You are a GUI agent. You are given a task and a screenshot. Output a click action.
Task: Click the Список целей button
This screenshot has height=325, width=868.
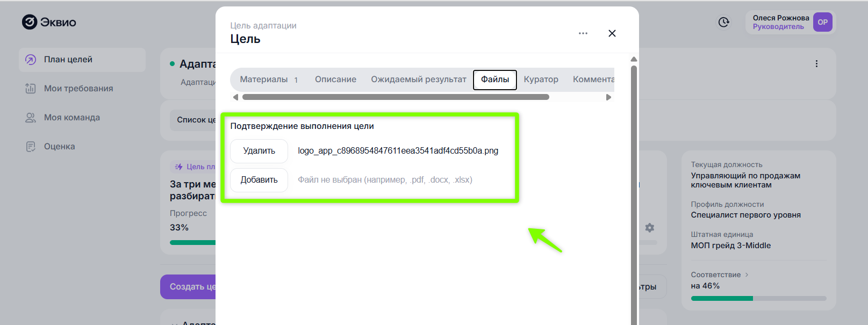[x=193, y=120]
